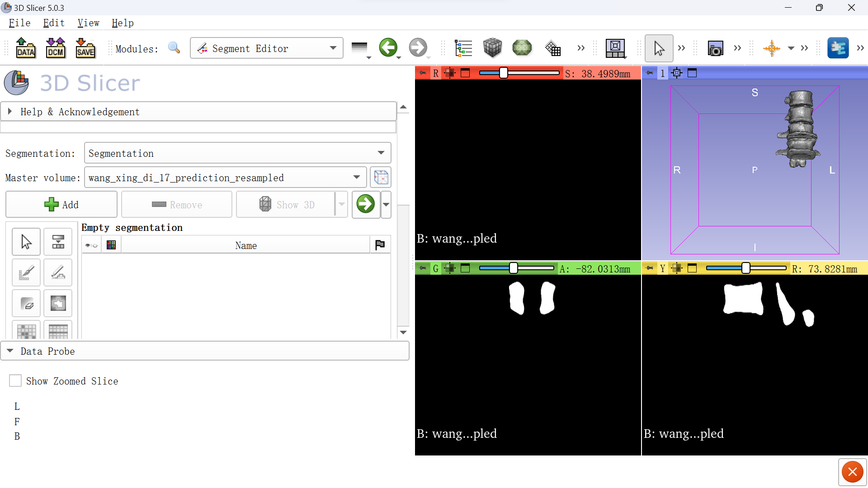This screenshot has height=488, width=868.
Task: Open the Master volume dropdown
Action: (x=225, y=178)
